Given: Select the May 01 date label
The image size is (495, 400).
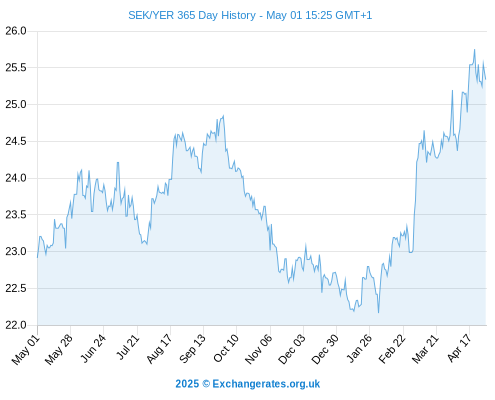Looking at the screenshot, I should click(x=26, y=350).
